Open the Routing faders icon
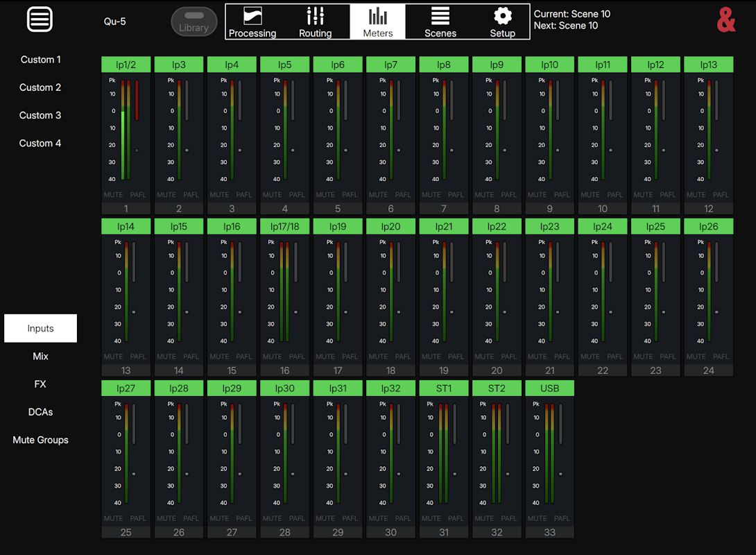 [316, 15]
